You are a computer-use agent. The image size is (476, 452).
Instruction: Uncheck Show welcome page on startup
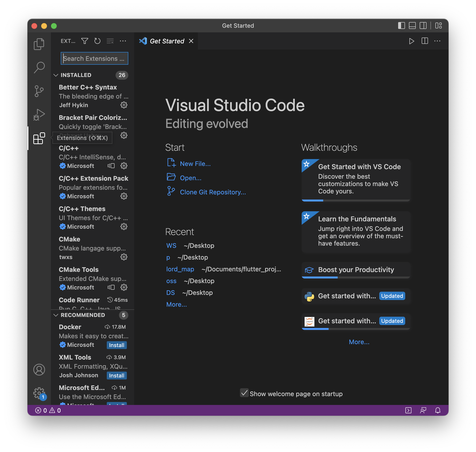244,393
